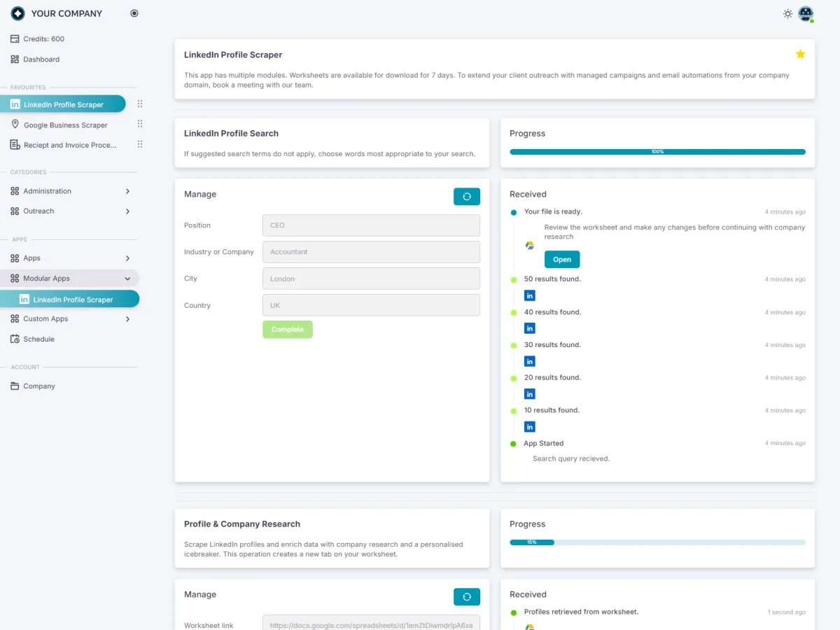840x630 pixels.
Task: Collapse the Modular Apps chevron
Action: [127, 279]
